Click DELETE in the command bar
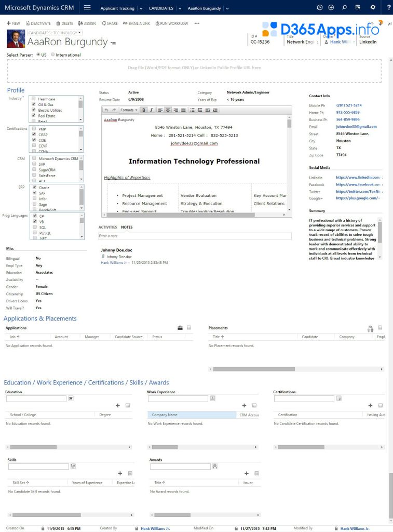The width and height of the screenshot is (393, 532). [64, 23]
